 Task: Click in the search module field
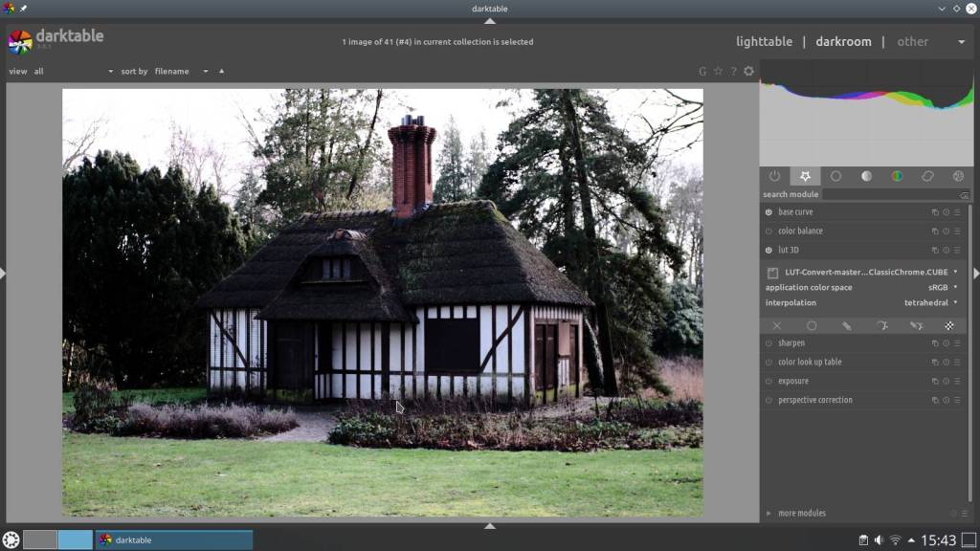point(890,194)
